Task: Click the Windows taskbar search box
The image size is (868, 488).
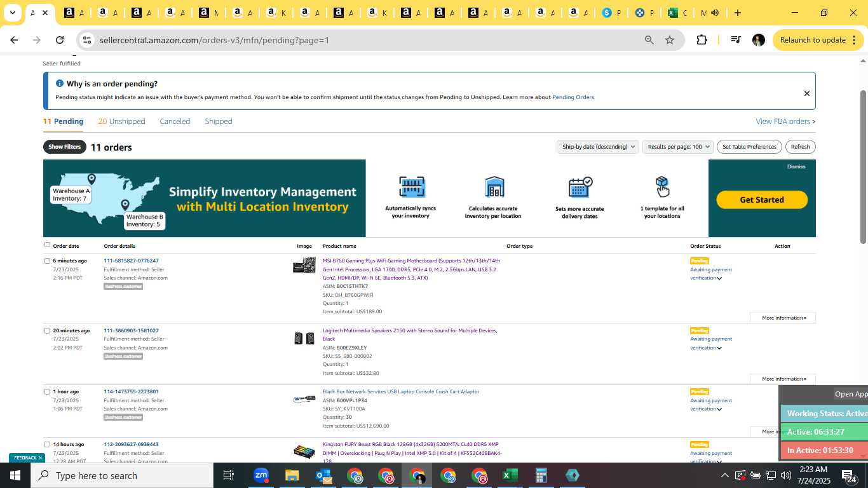Action: tap(122, 475)
